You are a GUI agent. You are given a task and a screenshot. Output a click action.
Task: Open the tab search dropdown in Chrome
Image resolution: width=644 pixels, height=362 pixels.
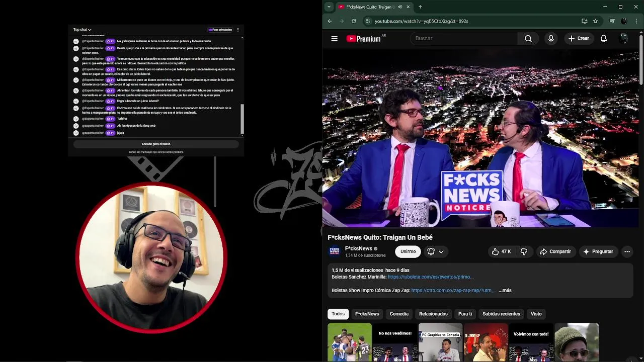(329, 7)
